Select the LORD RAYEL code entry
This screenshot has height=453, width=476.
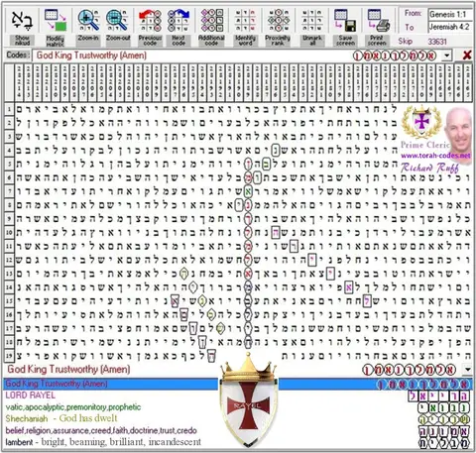tap(31, 396)
